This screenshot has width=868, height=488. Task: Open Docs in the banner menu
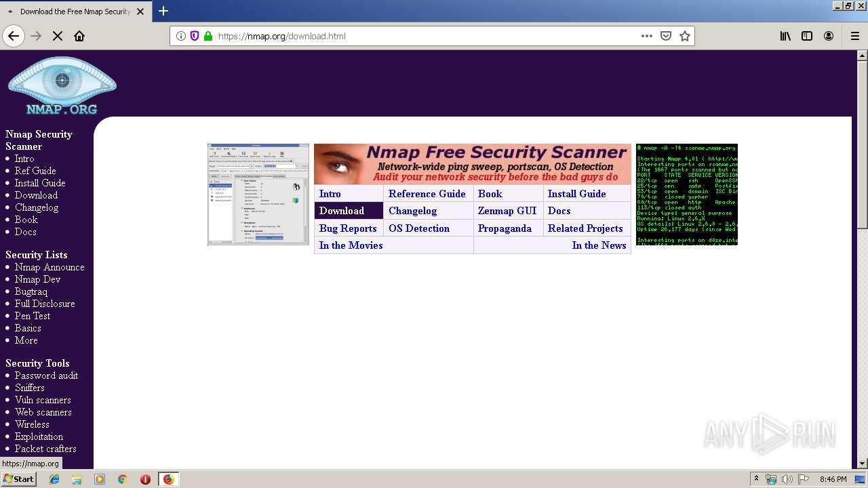tap(559, 211)
